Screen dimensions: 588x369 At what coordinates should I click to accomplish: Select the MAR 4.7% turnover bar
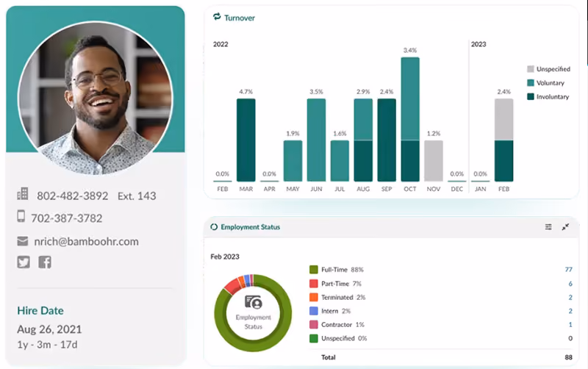pos(246,140)
